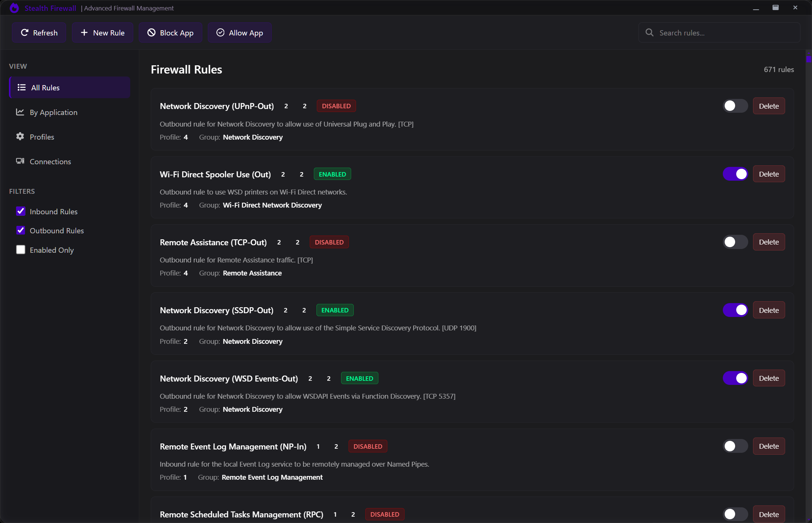Open the Connections view
Viewport: 812px width, 523px height.
coord(50,162)
